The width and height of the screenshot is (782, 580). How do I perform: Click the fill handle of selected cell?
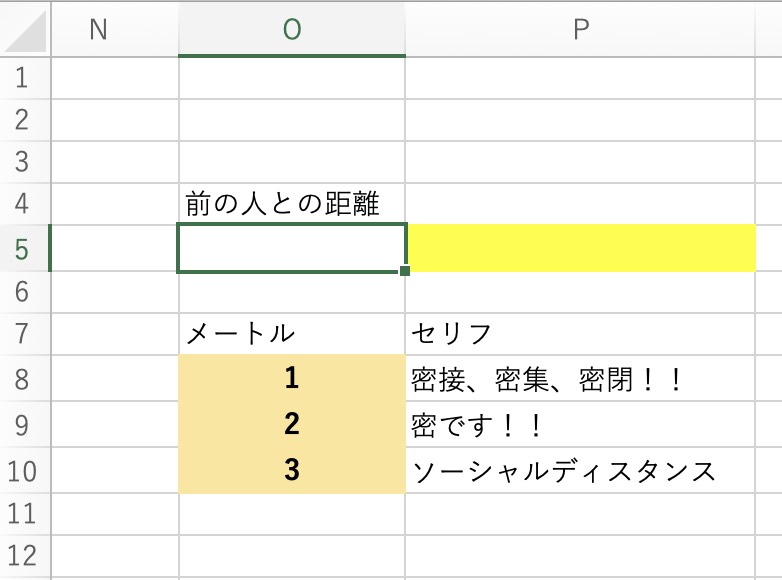pos(405,271)
